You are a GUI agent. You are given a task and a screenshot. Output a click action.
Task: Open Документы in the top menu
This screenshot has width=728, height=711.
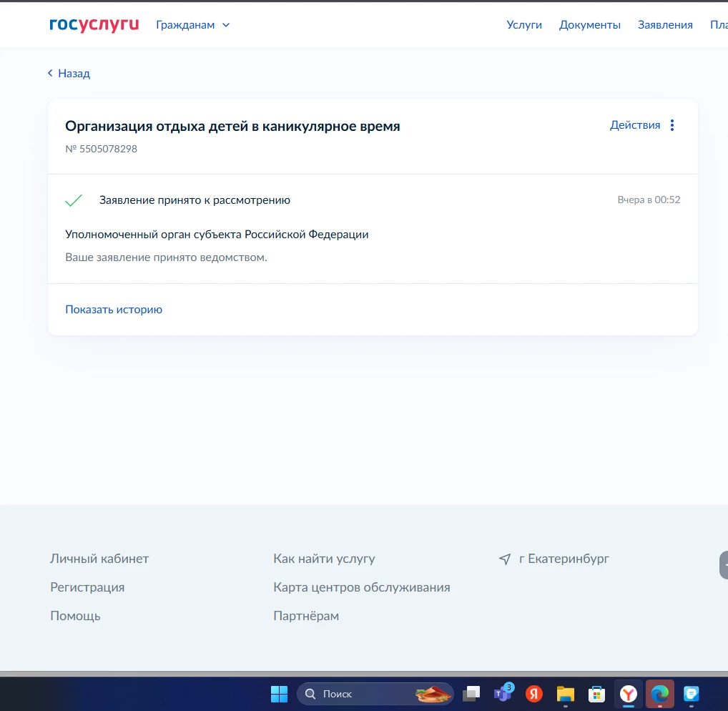[589, 25]
